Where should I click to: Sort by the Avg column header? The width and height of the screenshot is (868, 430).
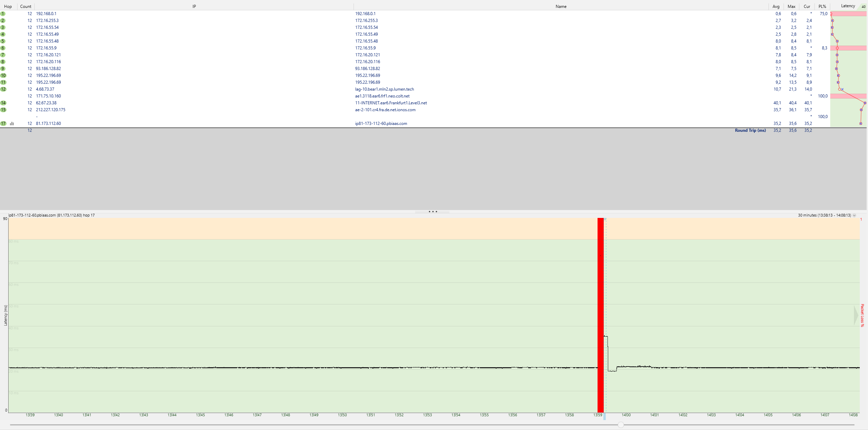coord(776,7)
